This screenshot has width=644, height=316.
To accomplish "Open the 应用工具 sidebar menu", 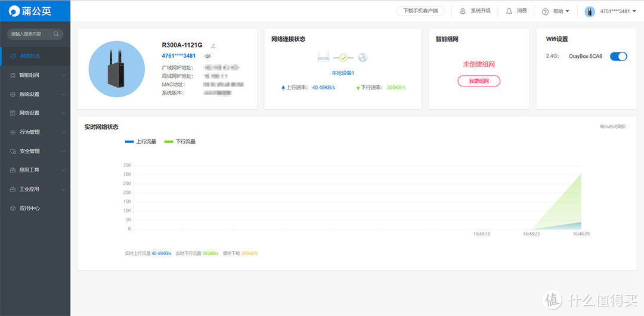I will (x=35, y=170).
